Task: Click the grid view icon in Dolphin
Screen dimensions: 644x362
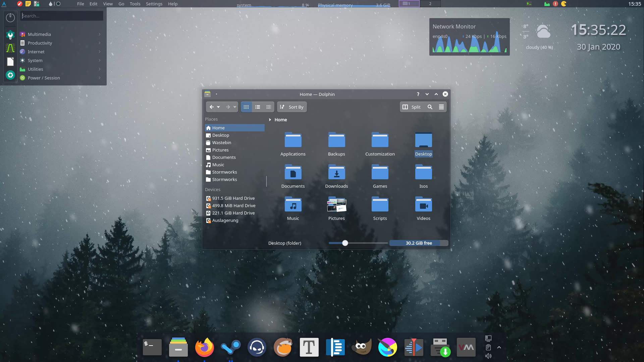Action: point(247,107)
